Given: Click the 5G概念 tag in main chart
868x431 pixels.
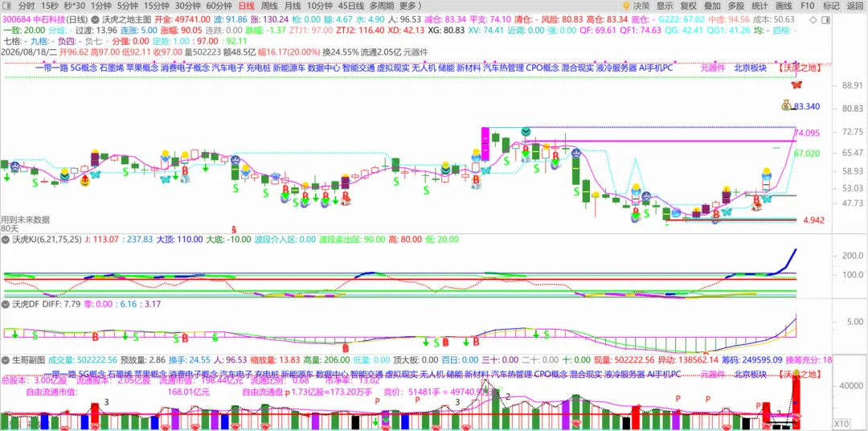Looking at the screenshot, I should pos(83,68).
